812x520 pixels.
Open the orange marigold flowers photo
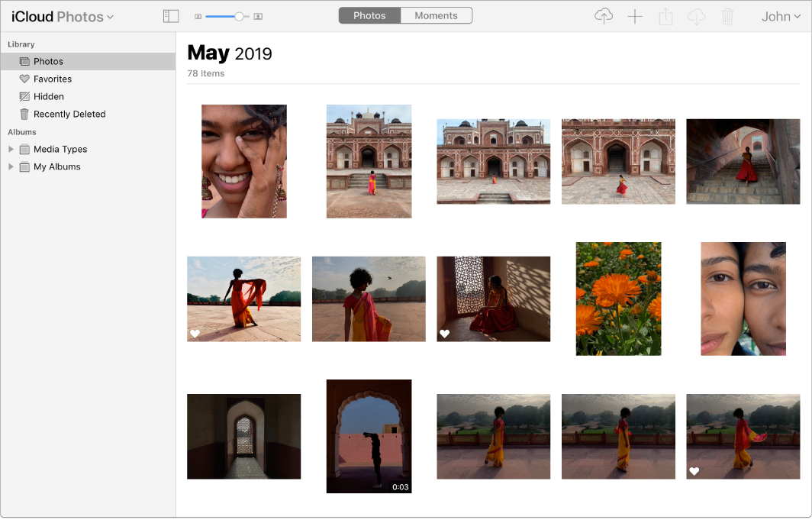tap(618, 299)
